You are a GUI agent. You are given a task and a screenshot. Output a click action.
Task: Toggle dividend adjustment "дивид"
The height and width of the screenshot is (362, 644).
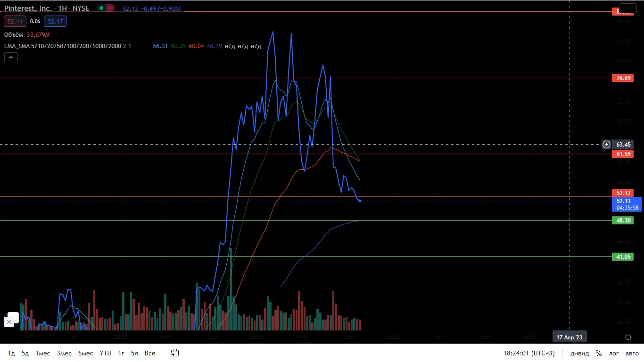579,353
